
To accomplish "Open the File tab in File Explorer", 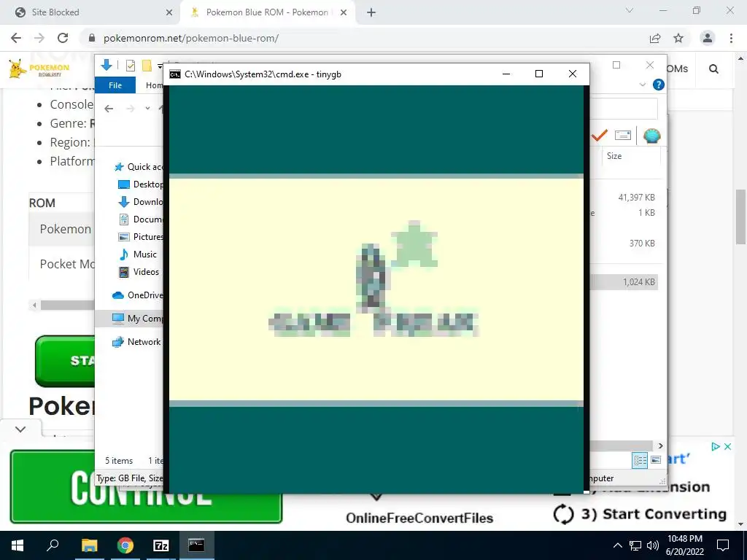I will click(x=115, y=85).
